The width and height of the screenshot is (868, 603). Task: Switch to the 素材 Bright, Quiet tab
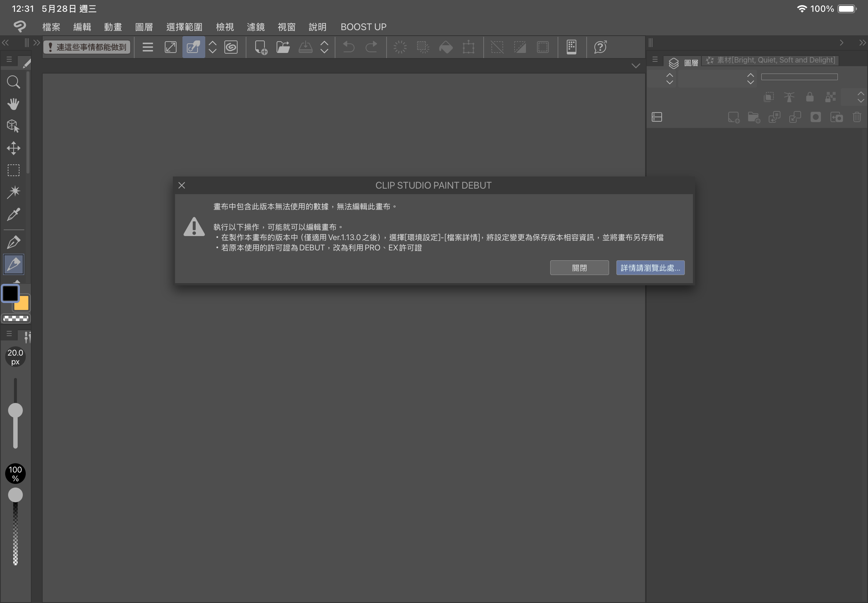770,60
